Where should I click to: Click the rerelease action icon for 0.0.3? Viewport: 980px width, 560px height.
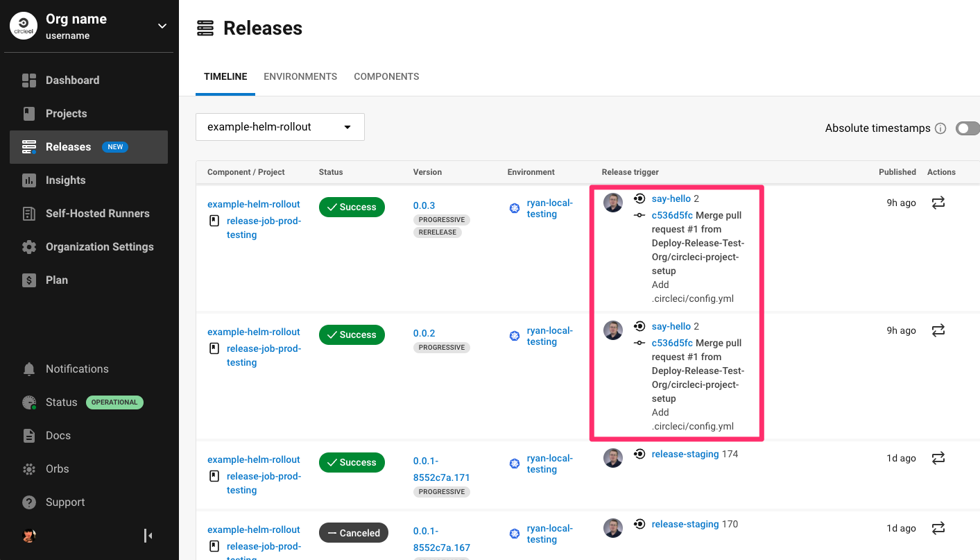[x=938, y=203]
